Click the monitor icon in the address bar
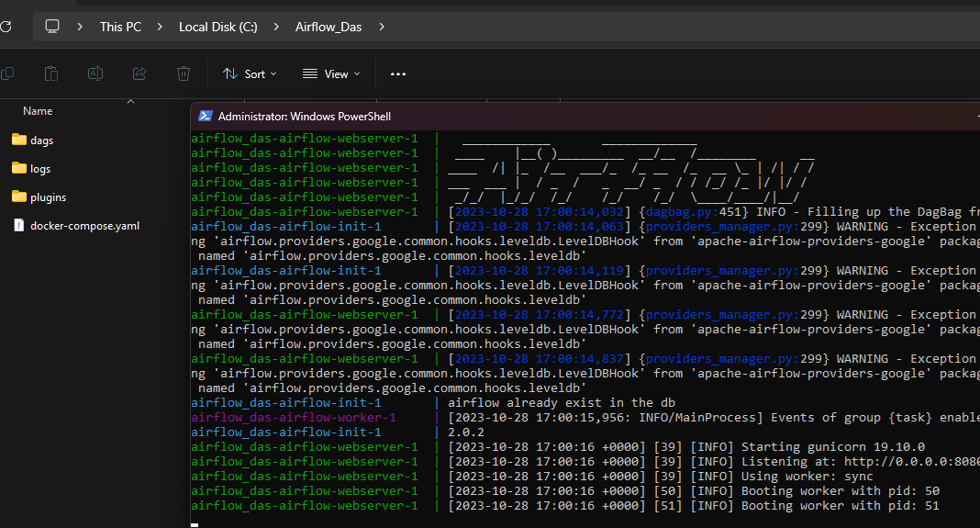Screen dimensions: 980x528 coord(52,27)
